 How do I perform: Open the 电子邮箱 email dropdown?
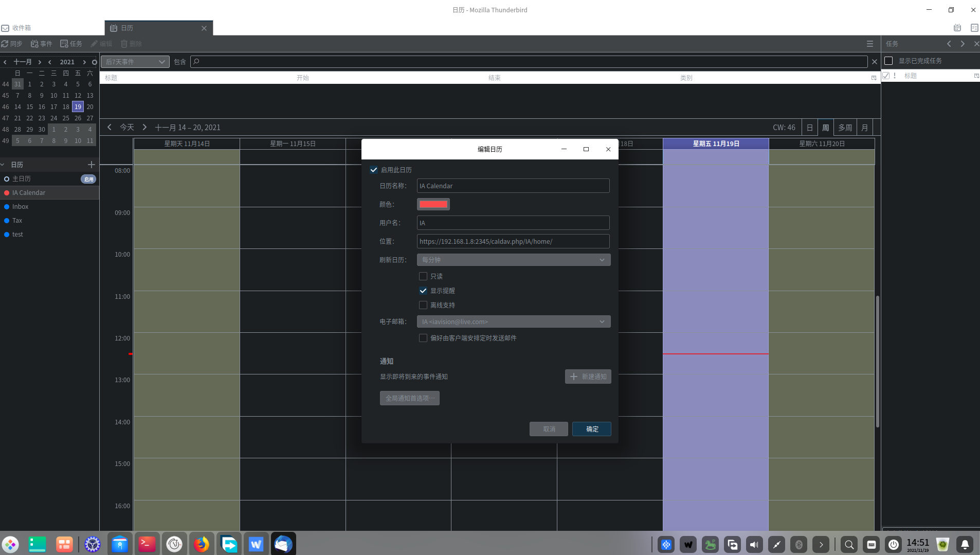point(514,321)
